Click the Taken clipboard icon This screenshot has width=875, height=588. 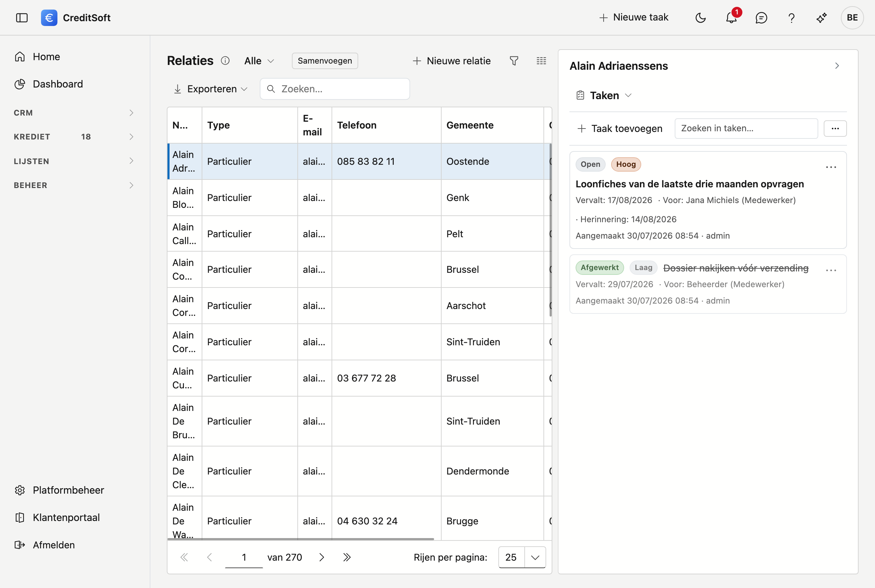click(580, 96)
